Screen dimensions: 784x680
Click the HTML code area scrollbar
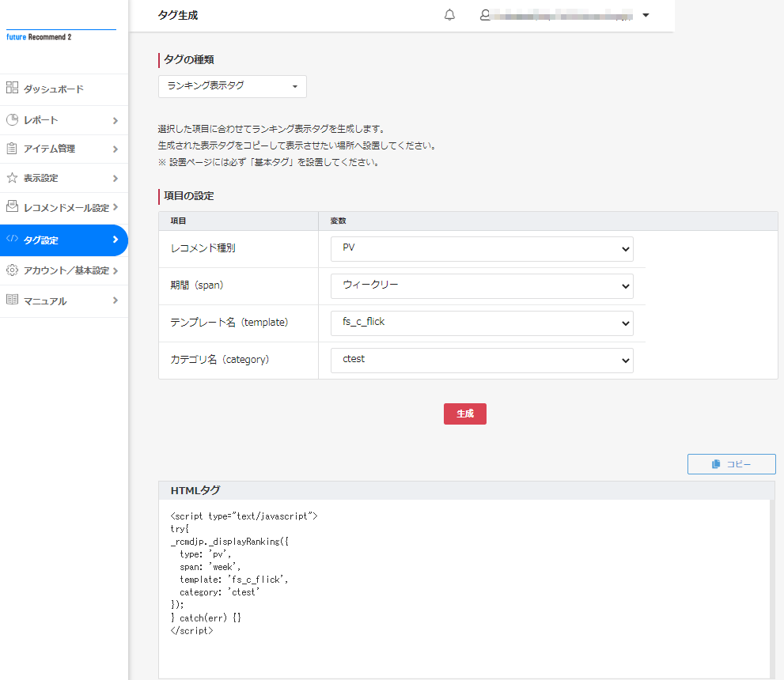coord(772,588)
